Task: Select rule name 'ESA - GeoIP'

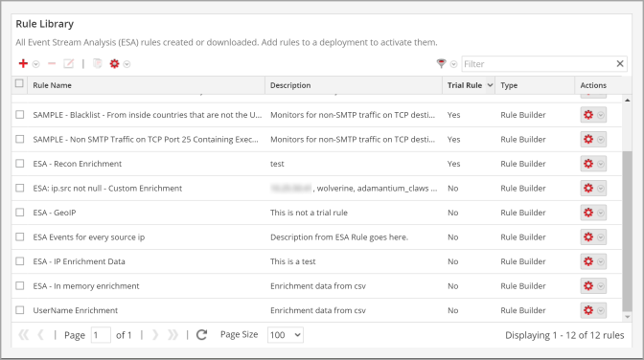Action: point(55,213)
